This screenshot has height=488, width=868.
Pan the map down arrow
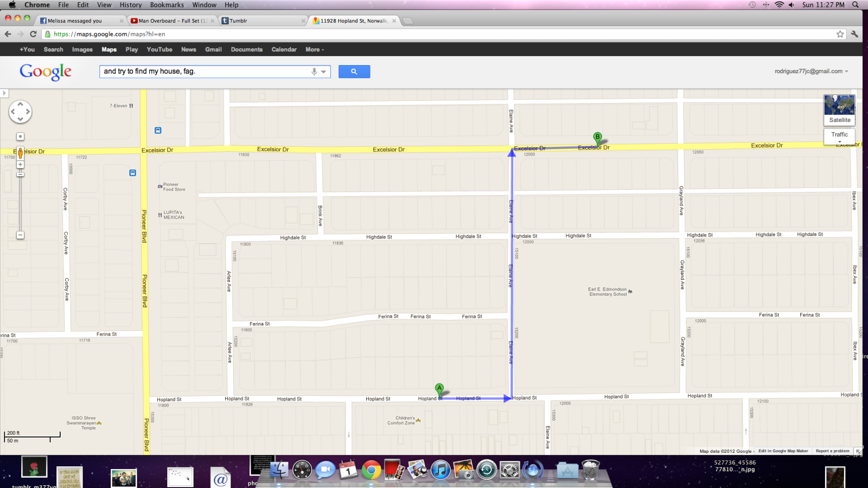pyautogui.click(x=20, y=119)
